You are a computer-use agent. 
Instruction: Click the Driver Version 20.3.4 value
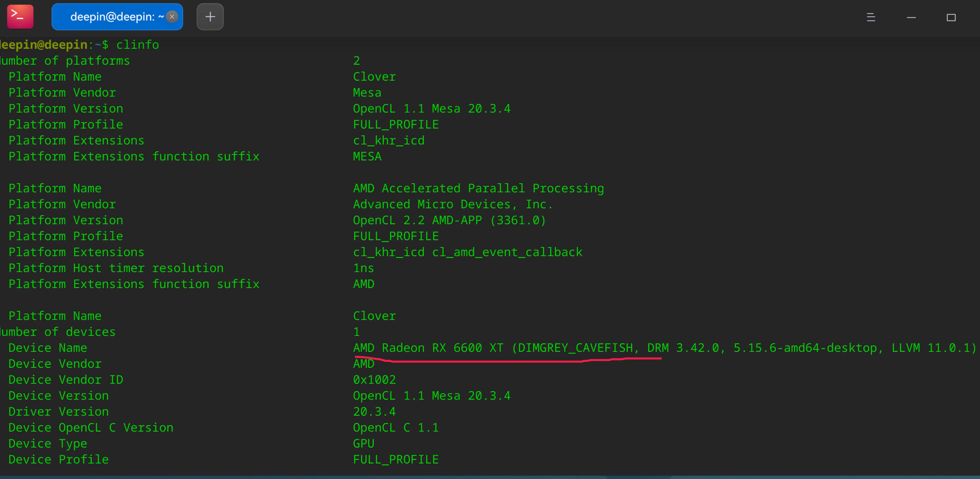point(374,412)
